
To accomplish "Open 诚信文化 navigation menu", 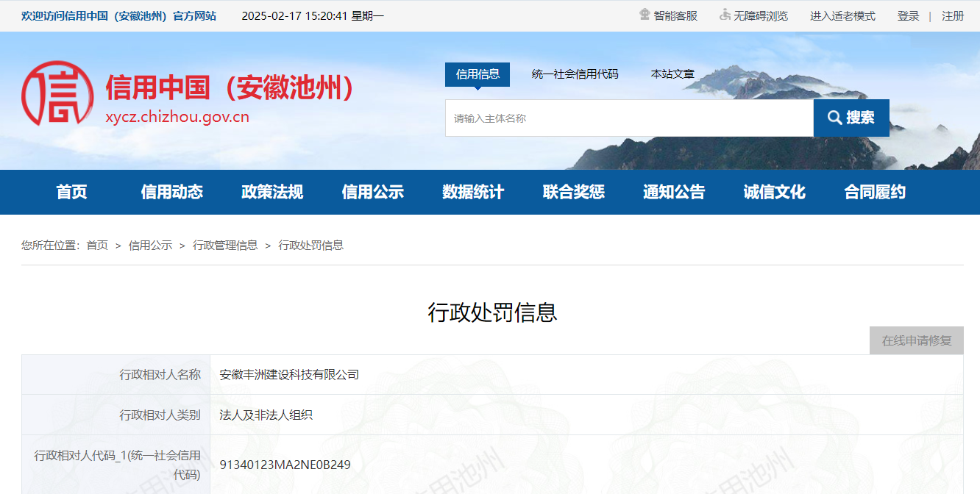I will coord(775,192).
